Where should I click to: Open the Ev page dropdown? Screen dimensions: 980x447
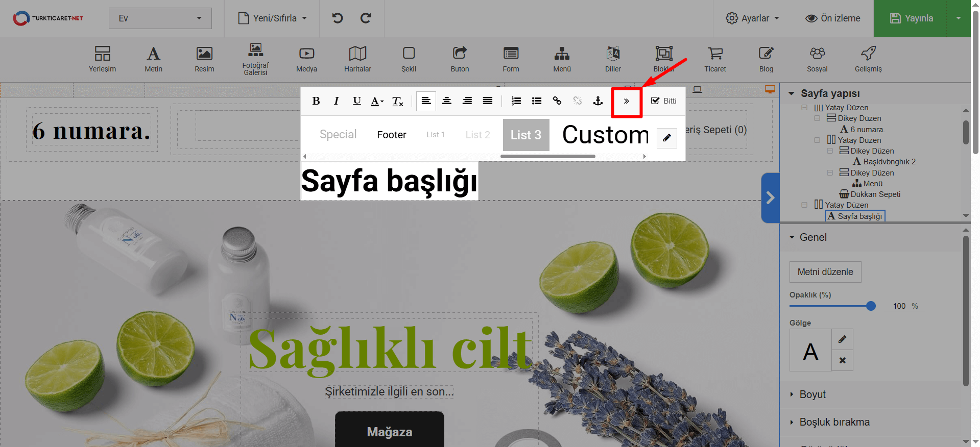[x=160, y=18]
